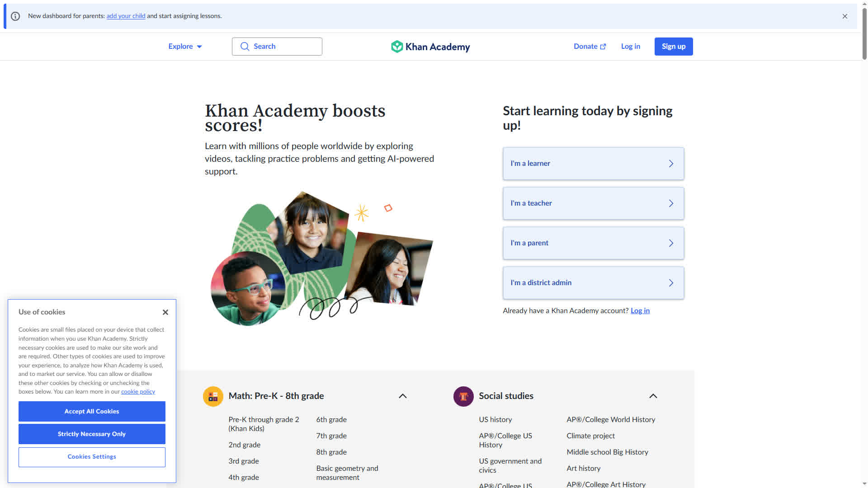Click the hero collage of student photos
The width and height of the screenshot is (868, 488).
(x=321, y=258)
